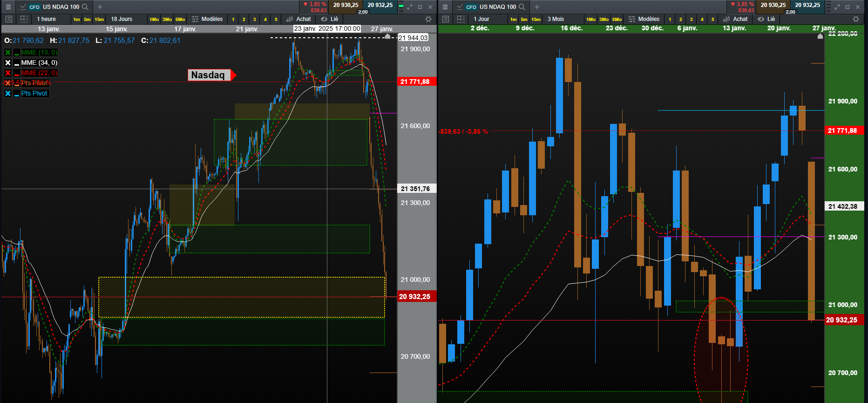
Task: Pop out the right chart into a new window
Action: pyautogui.click(x=848, y=7)
